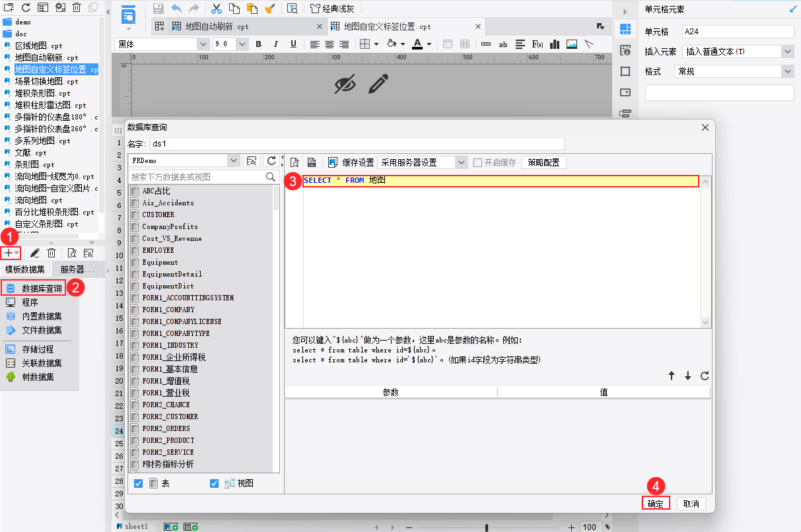Image resolution: width=801 pixels, height=532 pixels.
Task: Click the search magnifier in table search box
Action: pyautogui.click(x=270, y=177)
